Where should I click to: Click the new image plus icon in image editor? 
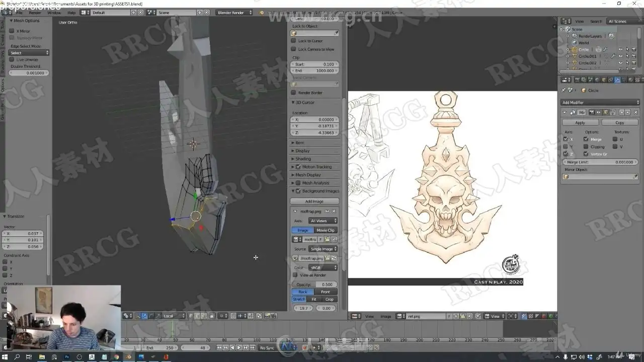tap(456, 316)
